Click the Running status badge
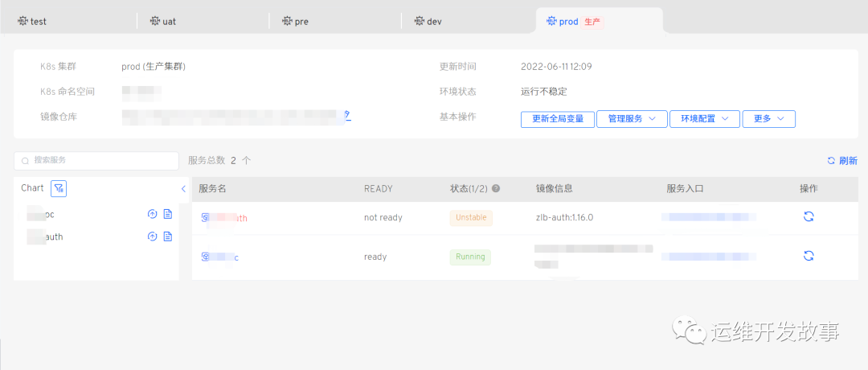868x370 pixels. coord(470,257)
